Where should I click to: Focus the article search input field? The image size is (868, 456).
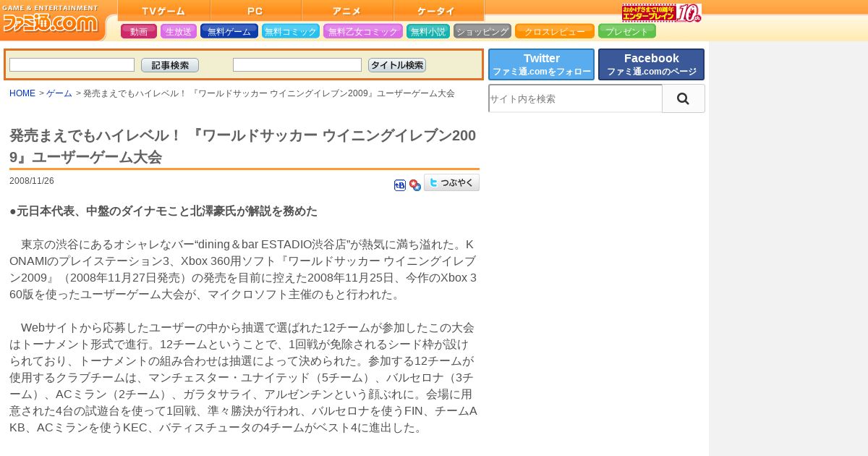point(72,65)
